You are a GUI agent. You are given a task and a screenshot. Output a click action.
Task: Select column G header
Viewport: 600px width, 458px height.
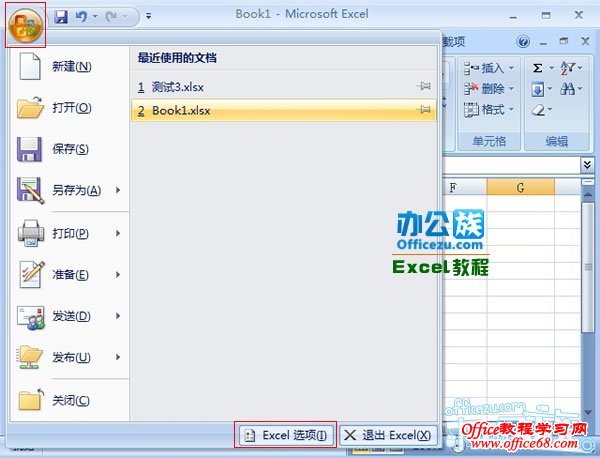click(x=520, y=187)
